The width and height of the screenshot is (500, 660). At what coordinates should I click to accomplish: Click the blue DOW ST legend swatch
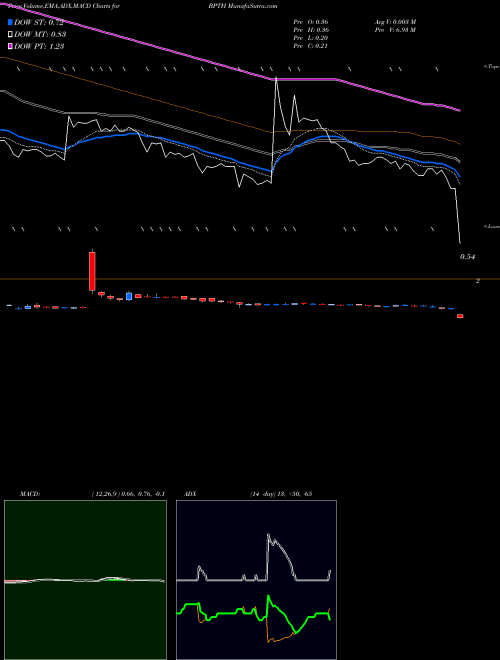tap(11, 22)
